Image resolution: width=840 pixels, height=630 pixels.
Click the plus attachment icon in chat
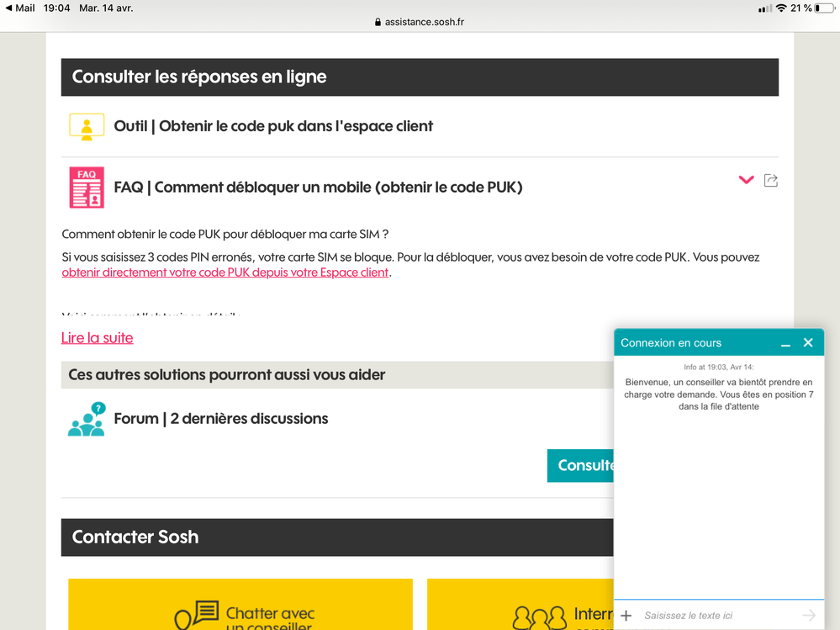click(x=626, y=616)
